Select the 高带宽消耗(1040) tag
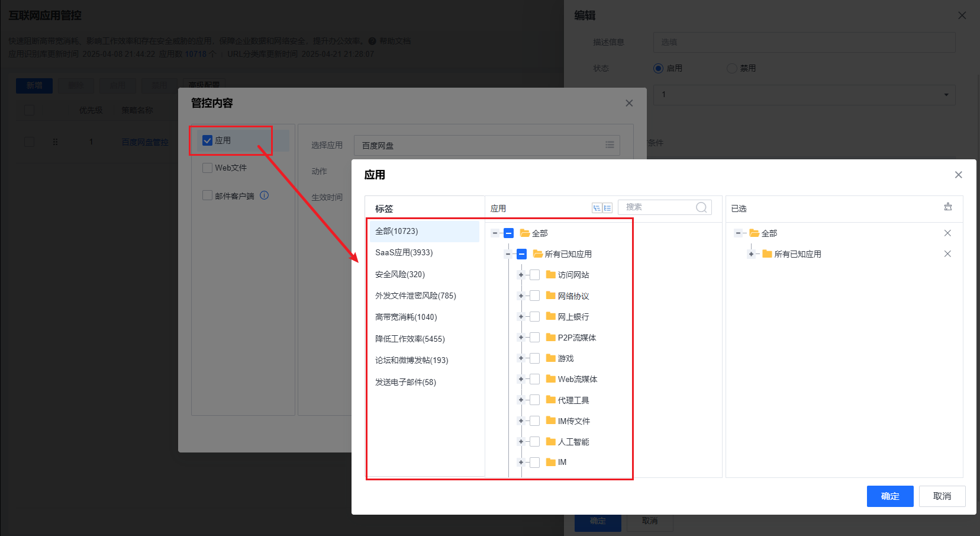The height and width of the screenshot is (536, 980). (406, 317)
